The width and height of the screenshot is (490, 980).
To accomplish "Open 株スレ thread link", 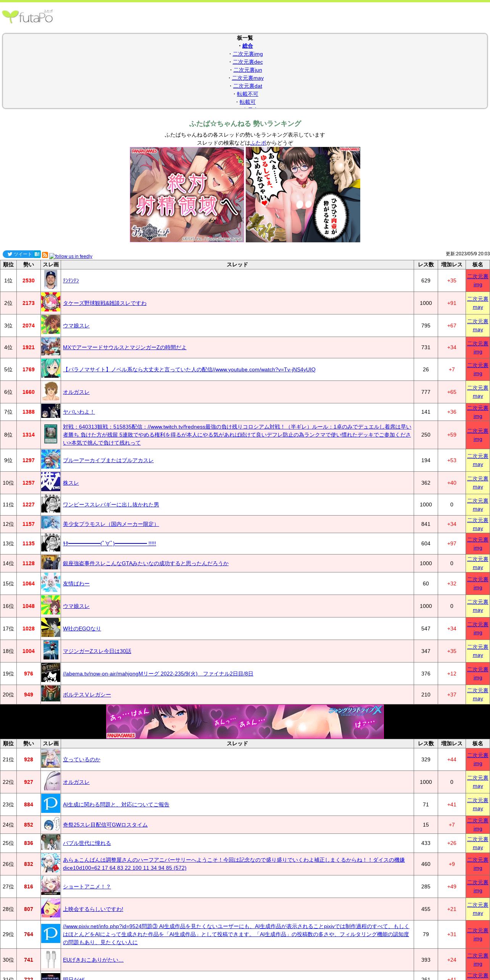I will [71, 483].
